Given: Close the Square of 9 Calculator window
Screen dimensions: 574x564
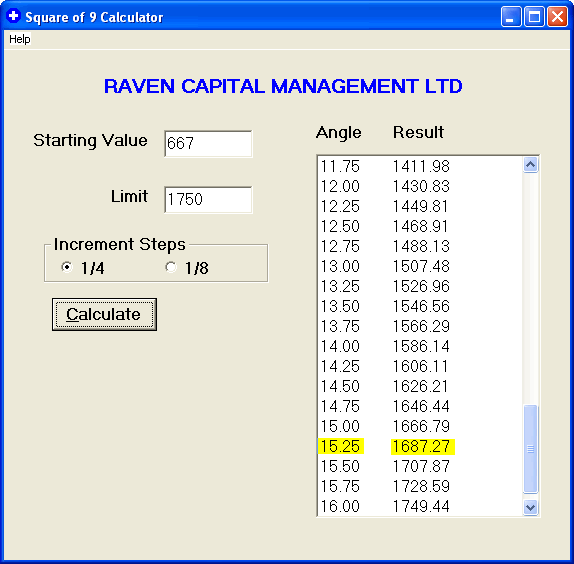Looking at the screenshot, I should point(557,17).
